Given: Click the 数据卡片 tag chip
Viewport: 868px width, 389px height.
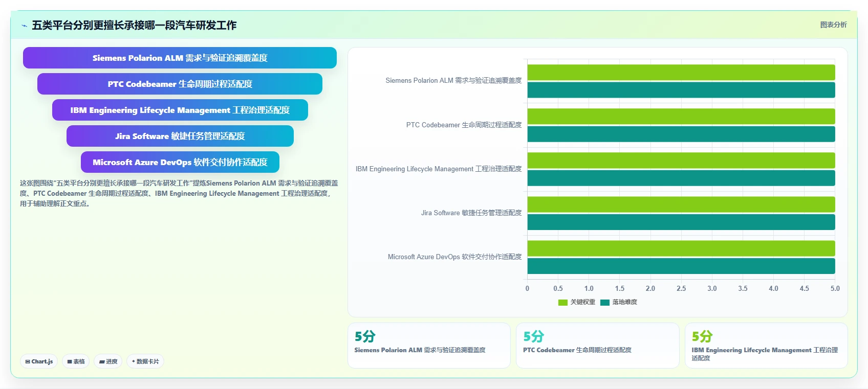Looking at the screenshot, I should (x=145, y=361).
